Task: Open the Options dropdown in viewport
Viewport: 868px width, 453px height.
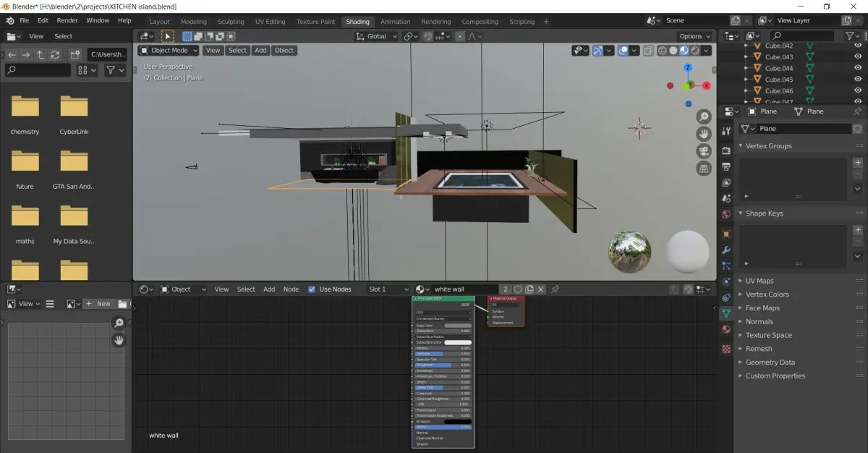Action: [694, 36]
